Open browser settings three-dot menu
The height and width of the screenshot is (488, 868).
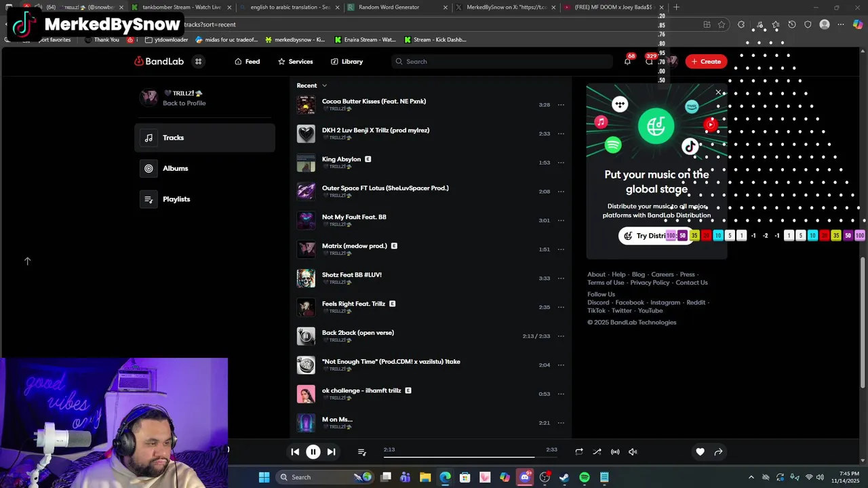pyautogui.click(x=841, y=24)
